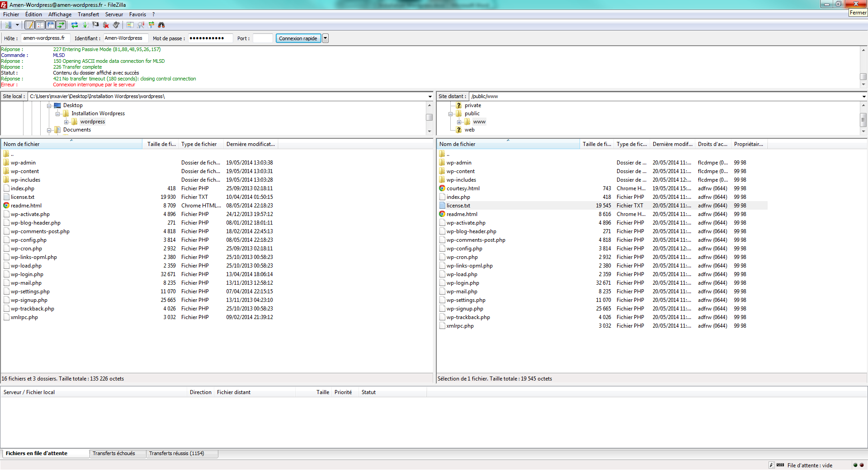Sort remote files by Propriétaire column

tap(749, 144)
